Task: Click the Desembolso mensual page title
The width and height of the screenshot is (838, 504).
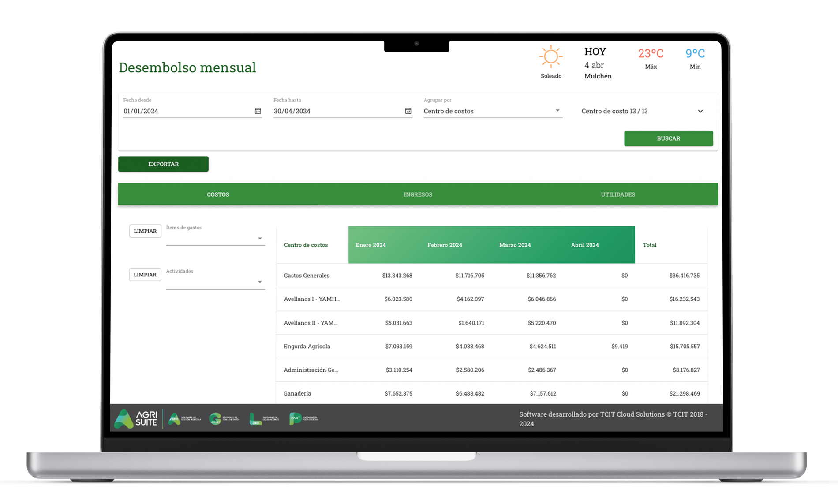Action: tap(187, 67)
